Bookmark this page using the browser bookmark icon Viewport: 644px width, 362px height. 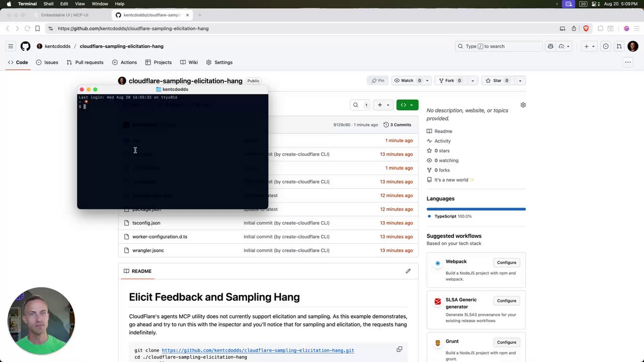tap(37, 29)
